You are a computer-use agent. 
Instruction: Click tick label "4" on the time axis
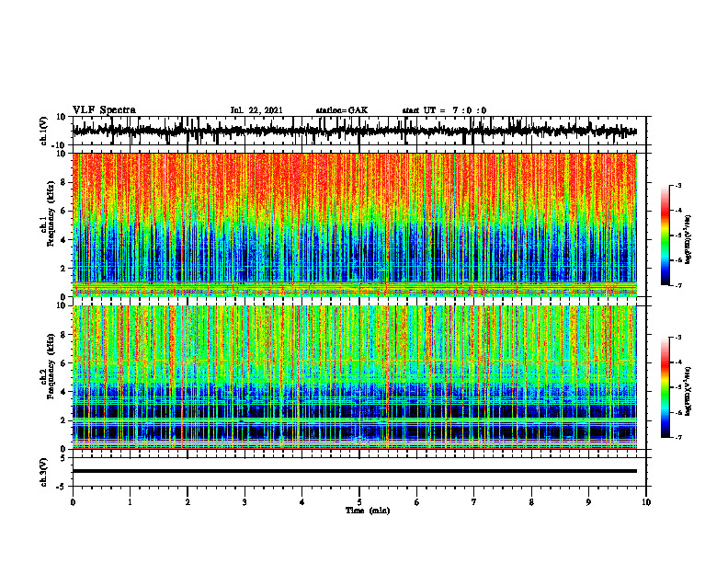coord(302,502)
